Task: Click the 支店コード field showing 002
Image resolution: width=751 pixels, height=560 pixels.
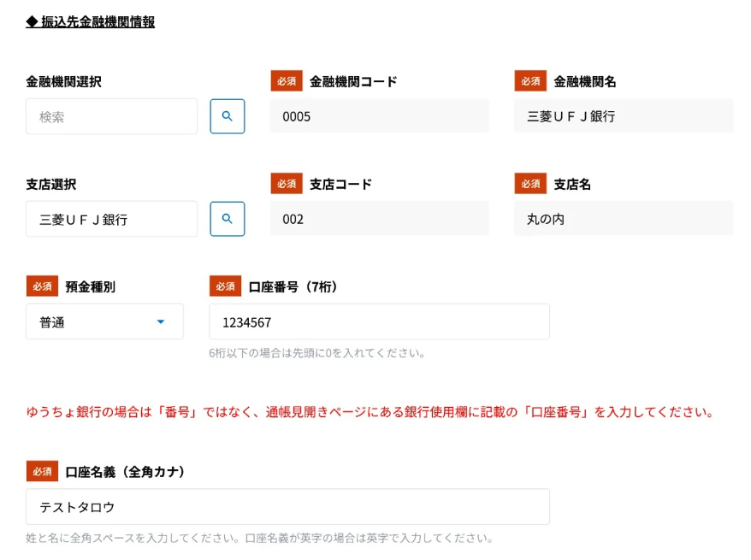Action: [379, 219]
